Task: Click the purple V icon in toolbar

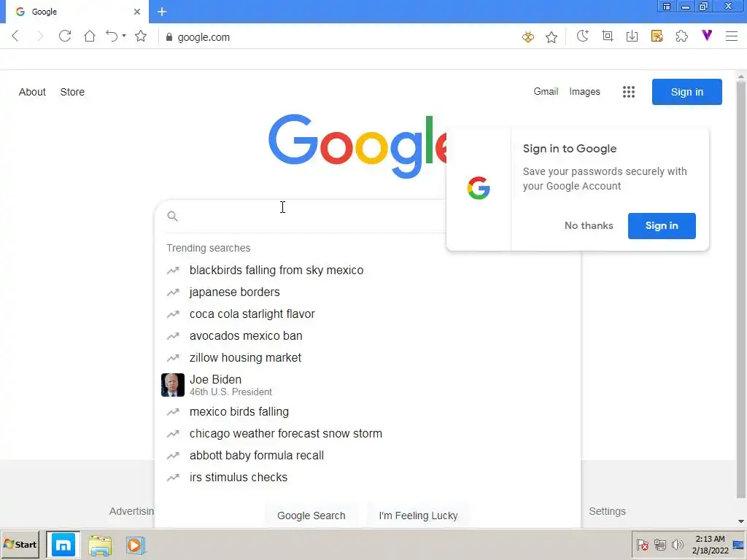Action: pos(707,35)
